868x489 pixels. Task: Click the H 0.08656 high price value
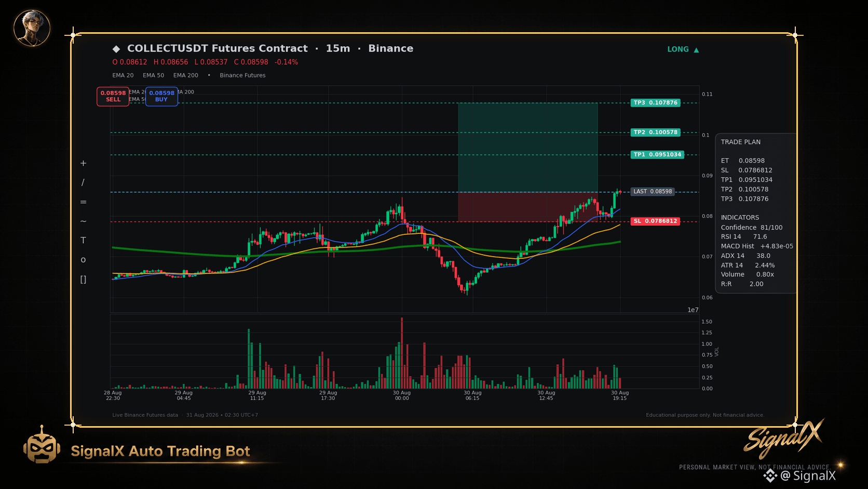coord(171,62)
